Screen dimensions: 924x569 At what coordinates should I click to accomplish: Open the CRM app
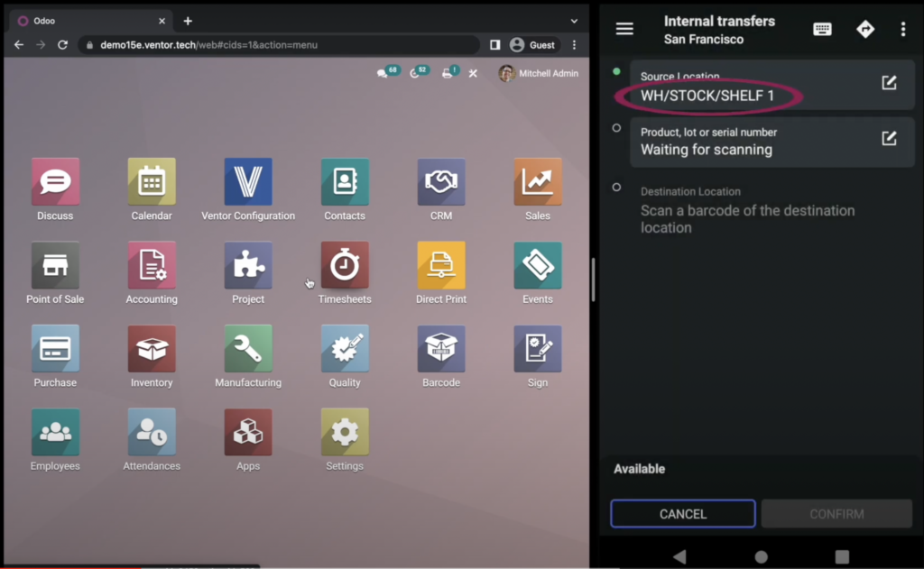click(x=440, y=182)
